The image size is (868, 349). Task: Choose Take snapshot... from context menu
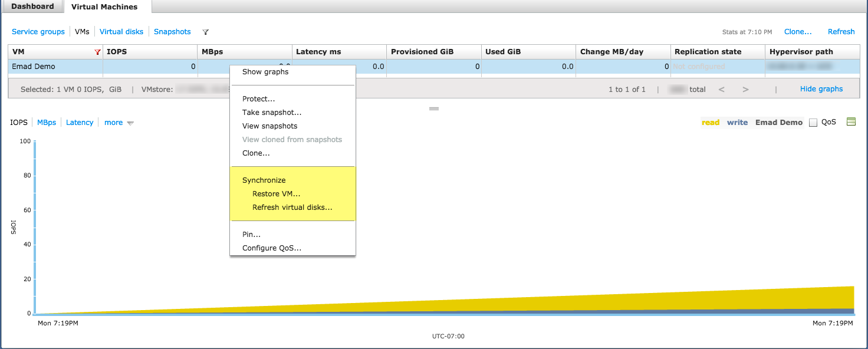coord(271,113)
